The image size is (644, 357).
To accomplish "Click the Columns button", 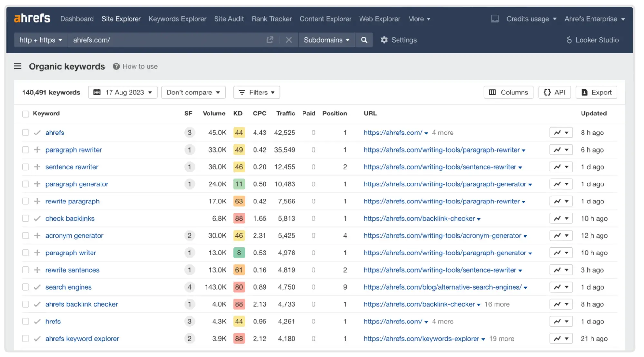I will click(508, 92).
